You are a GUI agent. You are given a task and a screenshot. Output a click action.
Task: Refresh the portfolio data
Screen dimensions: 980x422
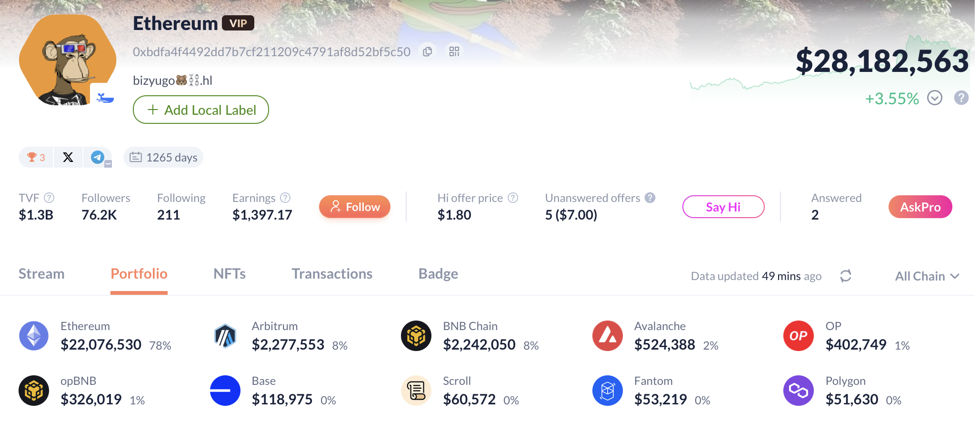[x=846, y=276]
